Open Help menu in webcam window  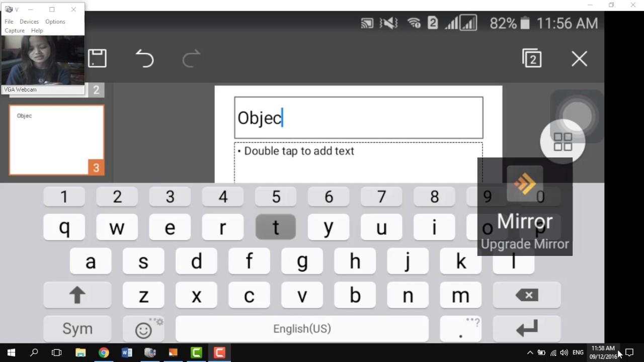coord(37,31)
